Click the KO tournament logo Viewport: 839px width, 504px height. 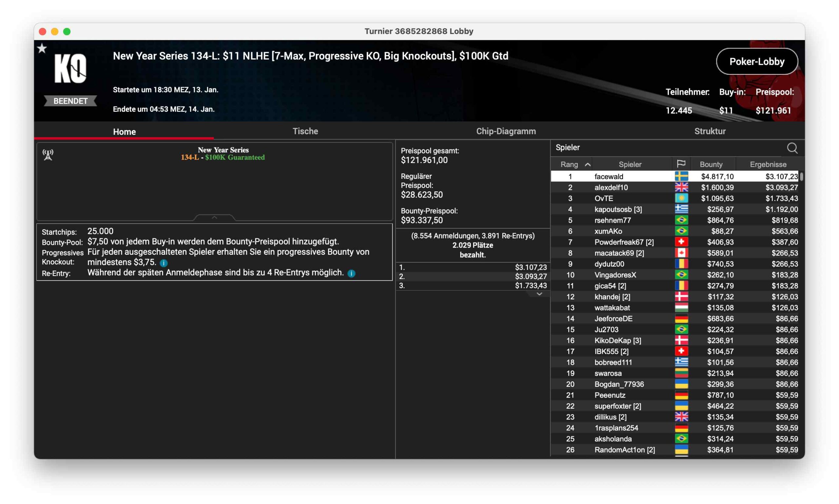70,68
